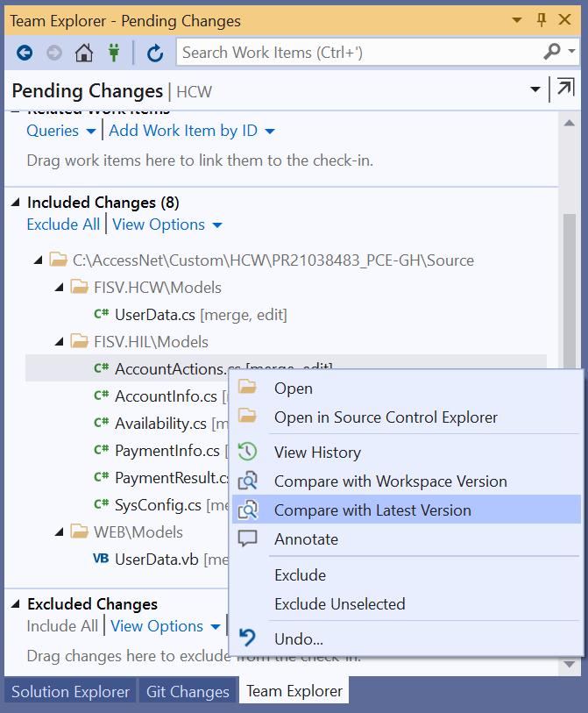This screenshot has height=713, width=588.
Task: Refresh the Pending Changes page
Action: [155, 53]
